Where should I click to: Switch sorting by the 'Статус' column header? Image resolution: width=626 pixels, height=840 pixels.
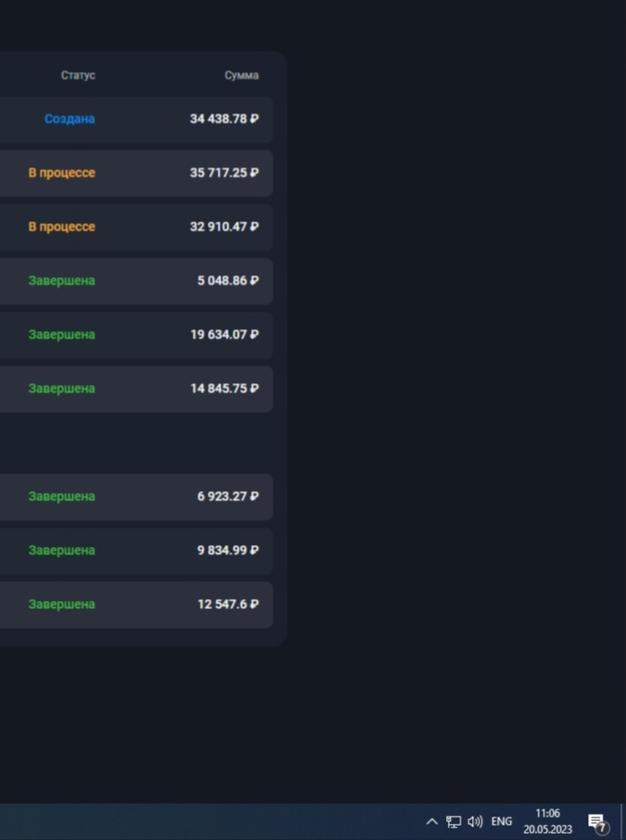(x=78, y=76)
